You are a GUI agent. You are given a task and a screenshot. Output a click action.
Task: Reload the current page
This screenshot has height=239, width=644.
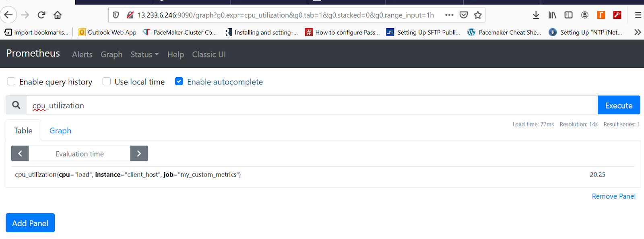41,15
